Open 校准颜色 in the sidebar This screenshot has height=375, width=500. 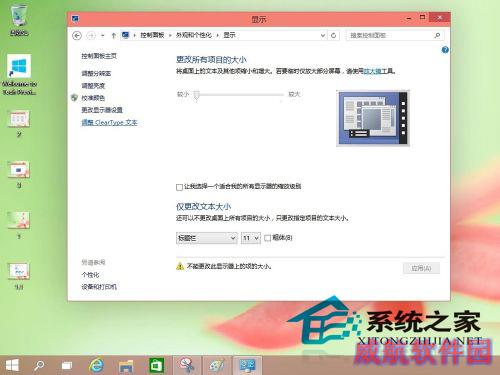pyautogui.click(x=93, y=98)
